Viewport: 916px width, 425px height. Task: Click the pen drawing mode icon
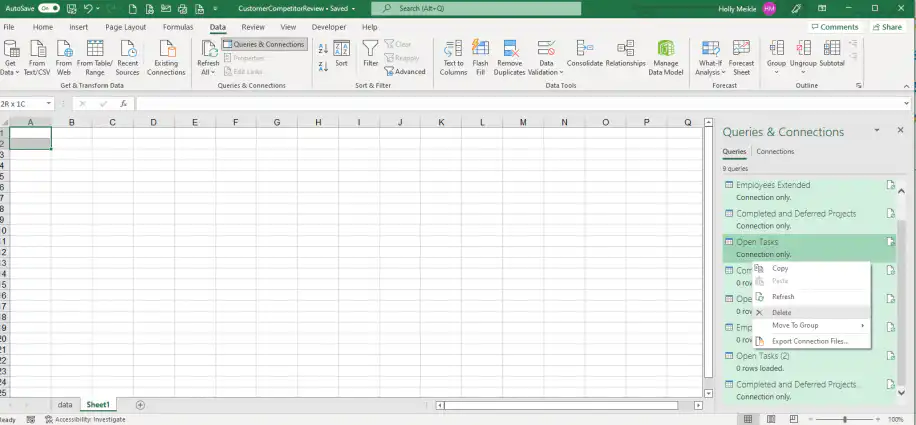[x=795, y=9]
